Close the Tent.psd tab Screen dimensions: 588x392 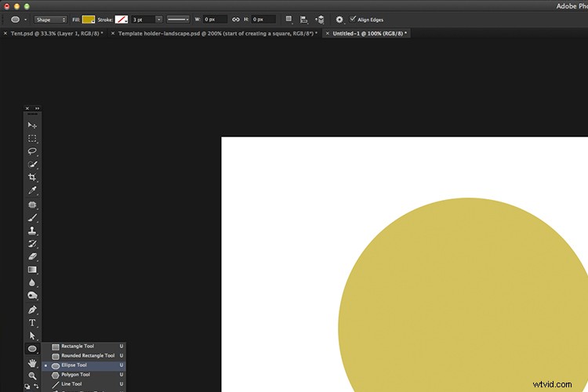point(5,34)
